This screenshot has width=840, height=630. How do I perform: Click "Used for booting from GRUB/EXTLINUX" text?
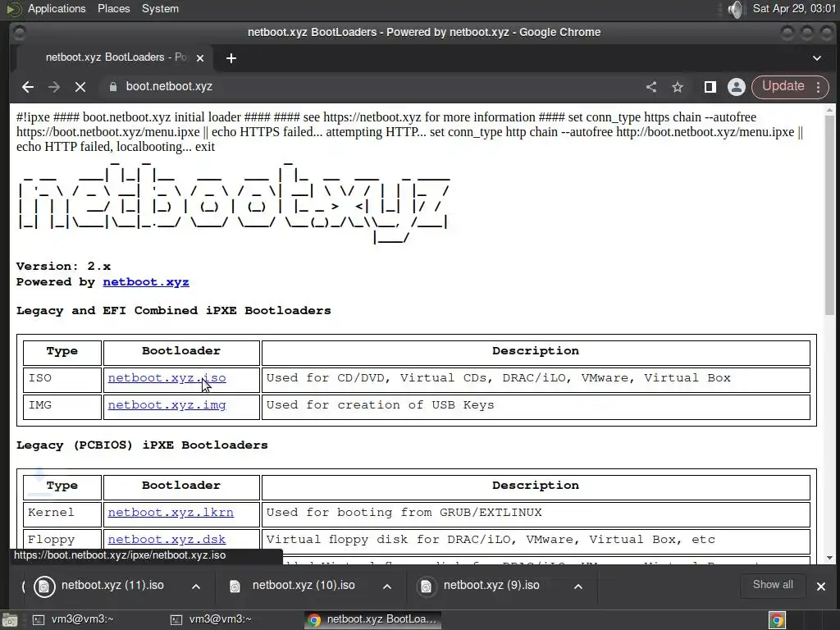[x=404, y=513]
